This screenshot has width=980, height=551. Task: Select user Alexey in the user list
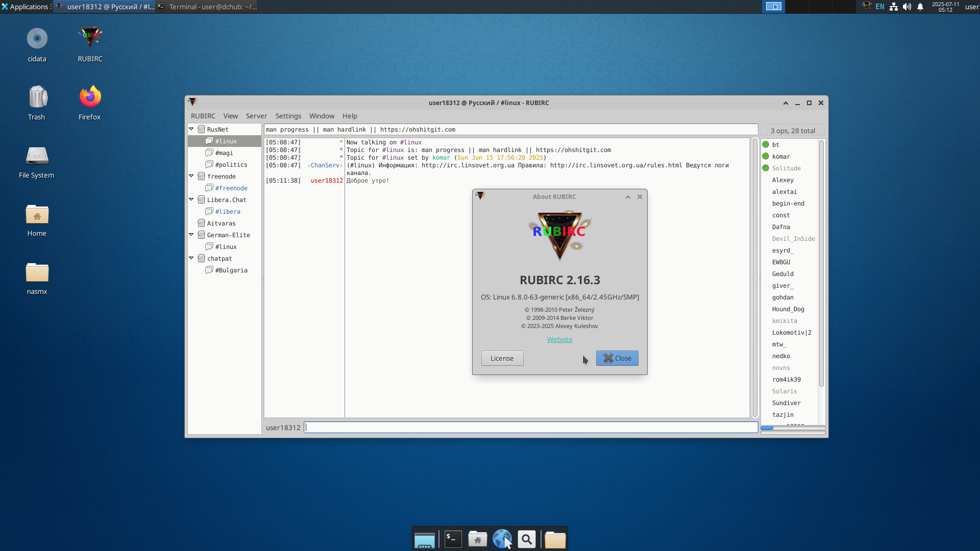(x=782, y=180)
